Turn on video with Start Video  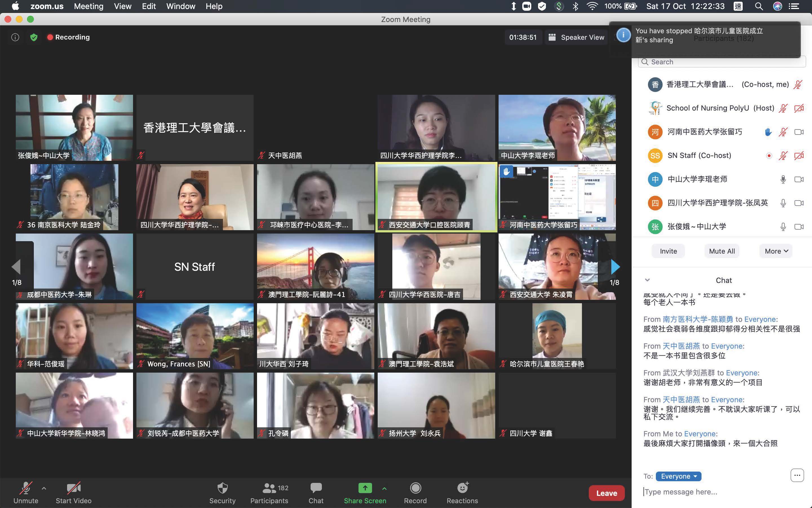point(74,489)
